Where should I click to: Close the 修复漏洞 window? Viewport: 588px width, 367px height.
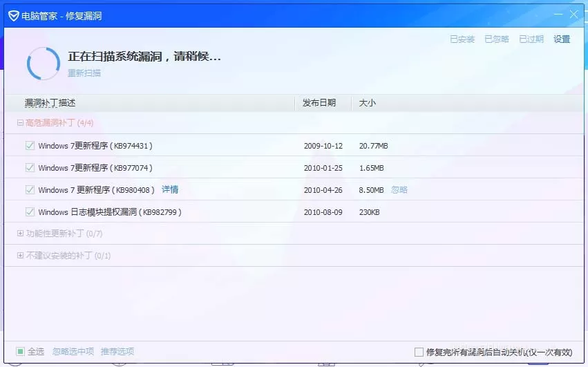pyautogui.click(x=573, y=15)
